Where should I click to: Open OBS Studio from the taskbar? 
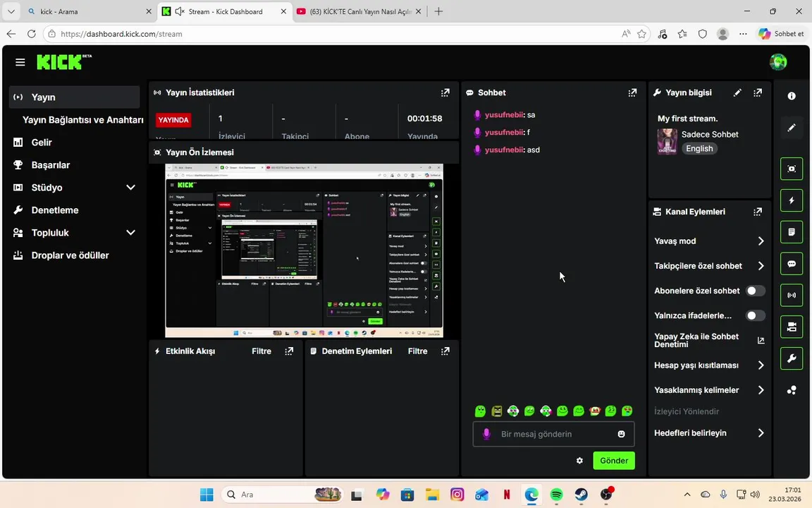[x=606, y=495]
